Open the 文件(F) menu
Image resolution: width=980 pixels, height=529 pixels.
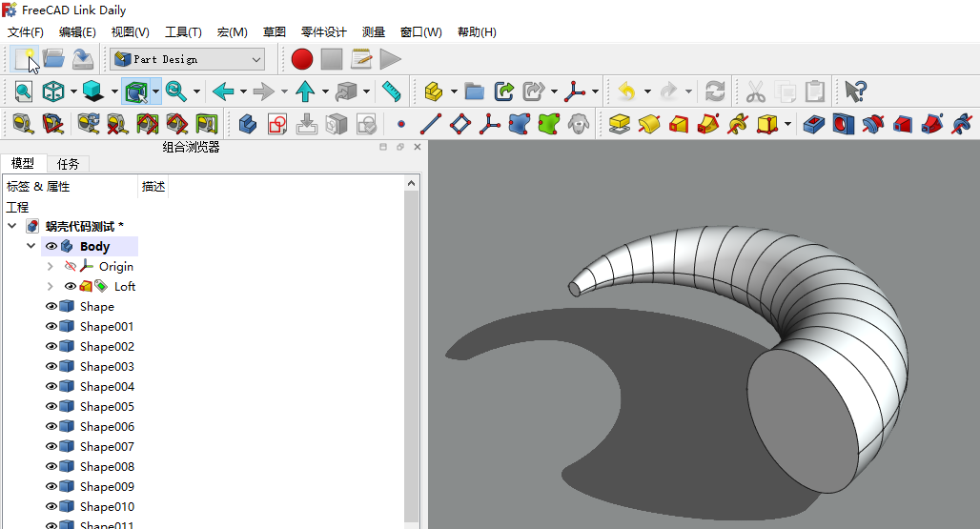click(x=26, y=32)
